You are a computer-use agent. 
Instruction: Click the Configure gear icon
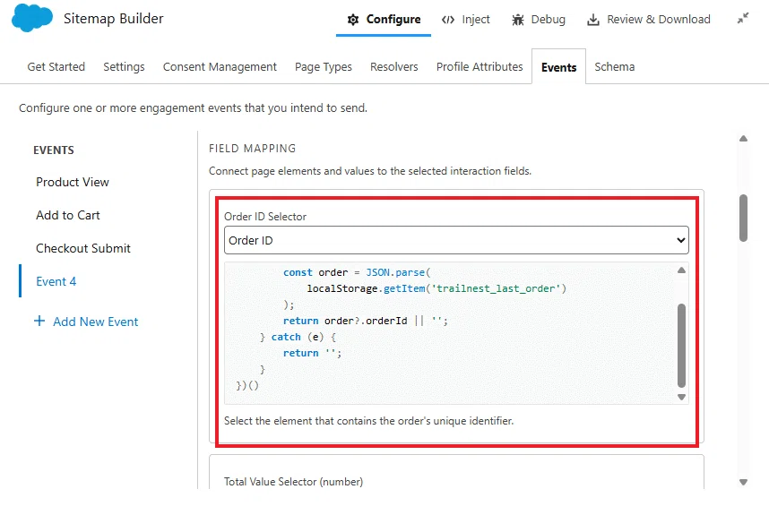353,20
